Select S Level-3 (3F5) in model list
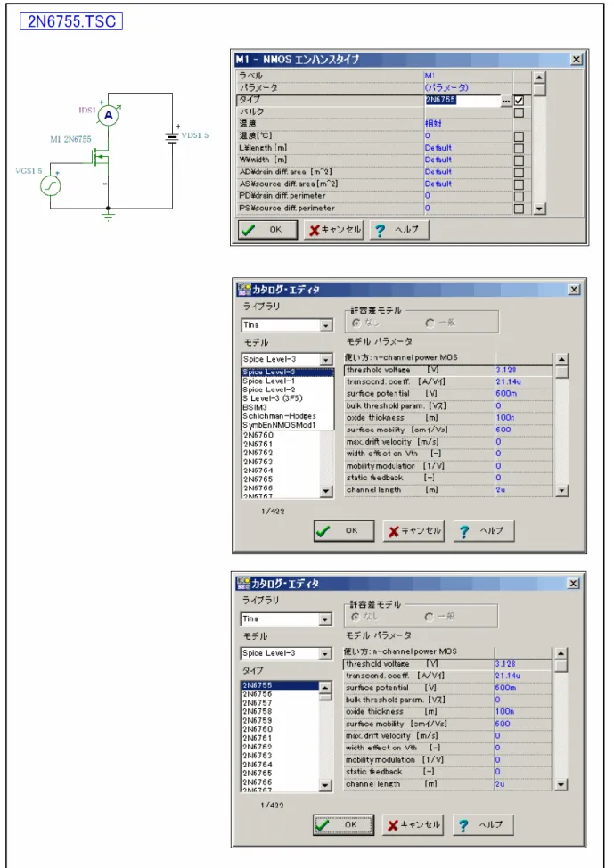614x868 pixels. pos(287,398)
